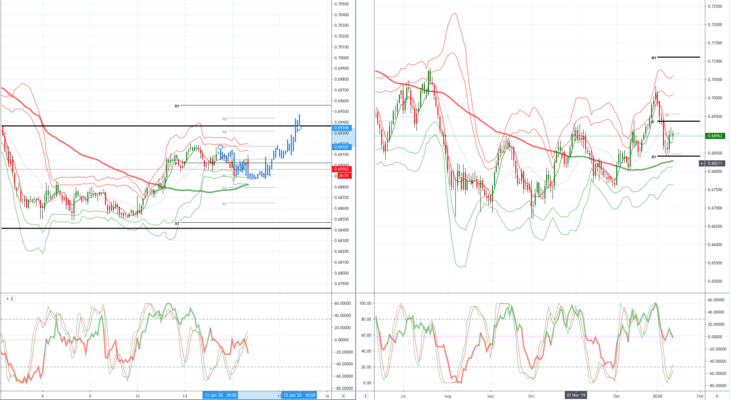
Task: Click the red 0.68962 last price label
Action: pos(342,169)
